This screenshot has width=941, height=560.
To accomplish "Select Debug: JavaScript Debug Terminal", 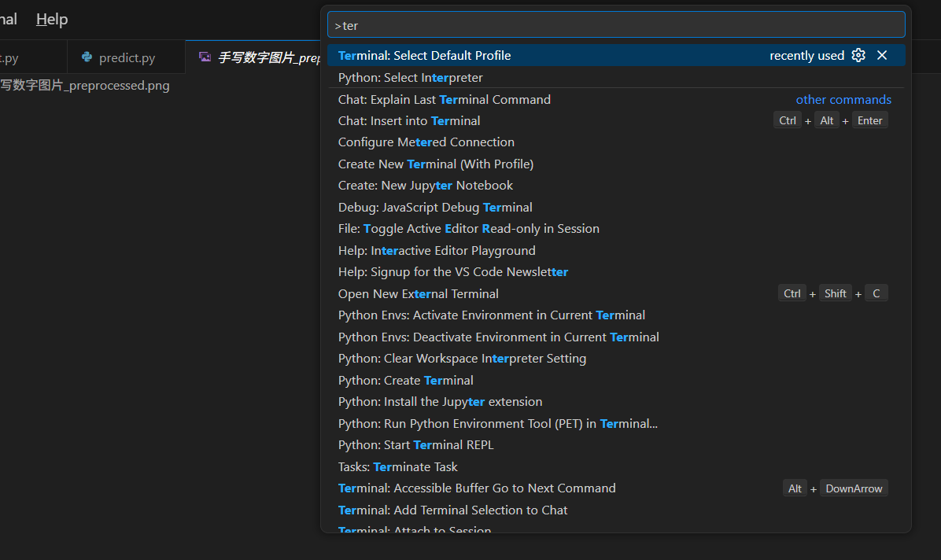I will (616, 207).
